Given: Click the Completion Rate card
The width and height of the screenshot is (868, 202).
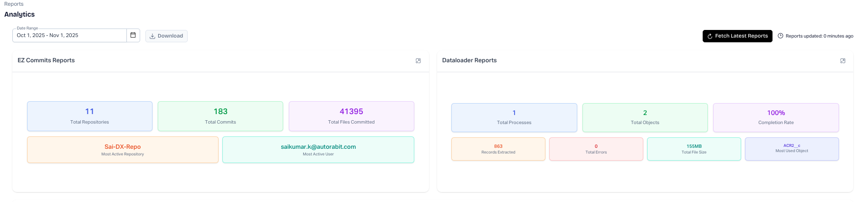Looking at the screenshot, I should click(x=776, y=117).
